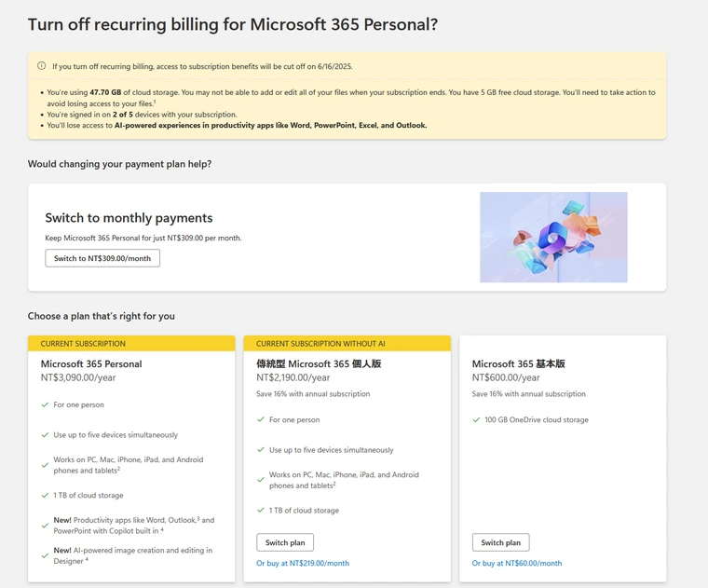The height and width of the screenshot is (588, 708).
Task: Click the Switch to monthly payments heading
Action: tap(129, 218)
